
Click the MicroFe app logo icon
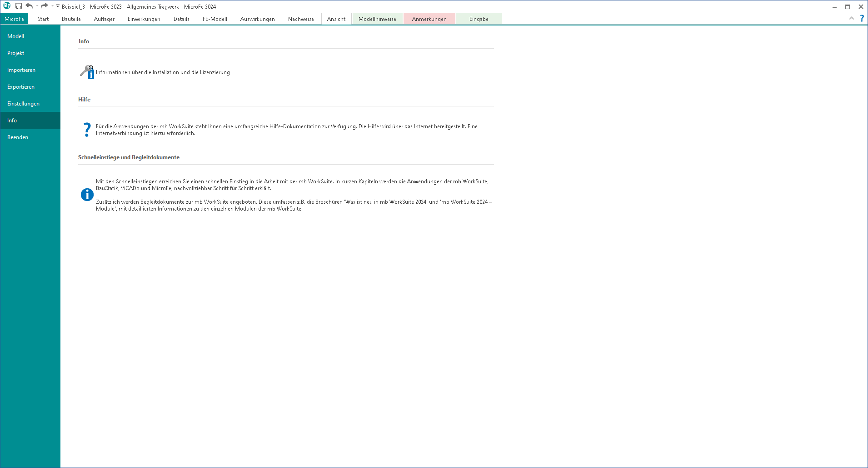coord(7,6)
